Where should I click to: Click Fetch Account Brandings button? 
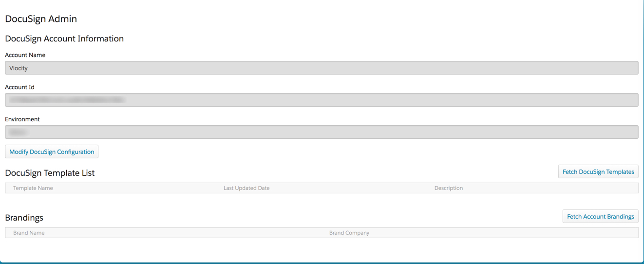pyautogui.click(x=600, y=216)
